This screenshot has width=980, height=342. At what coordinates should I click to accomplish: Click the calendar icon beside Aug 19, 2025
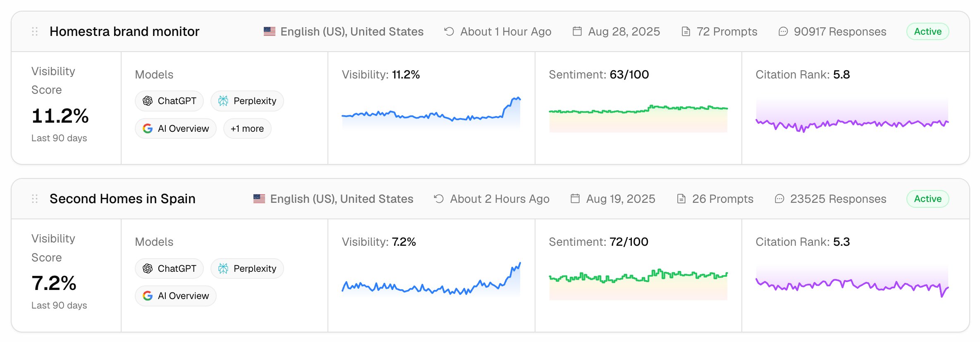575,199
